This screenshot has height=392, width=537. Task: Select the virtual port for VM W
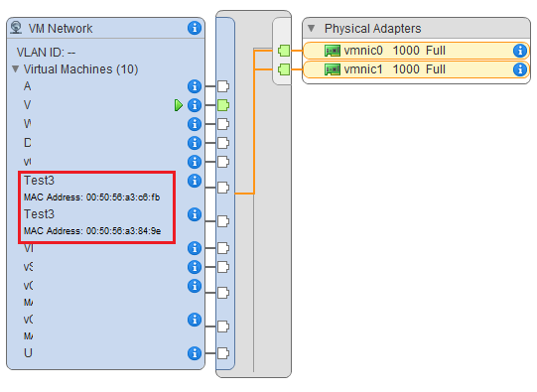(223, 124)
